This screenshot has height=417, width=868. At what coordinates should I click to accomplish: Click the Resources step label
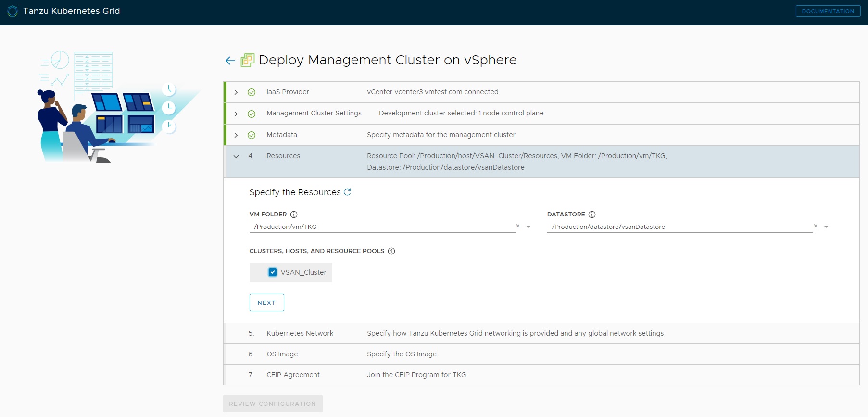[283, 156]
